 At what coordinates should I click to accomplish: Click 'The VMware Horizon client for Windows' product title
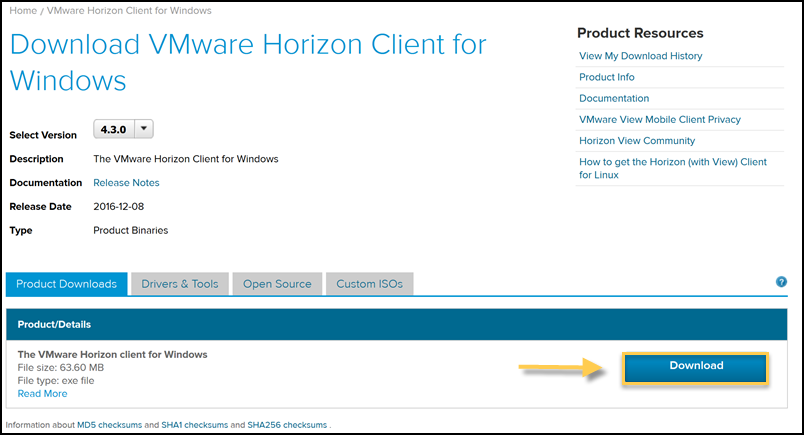pos(112,354)
